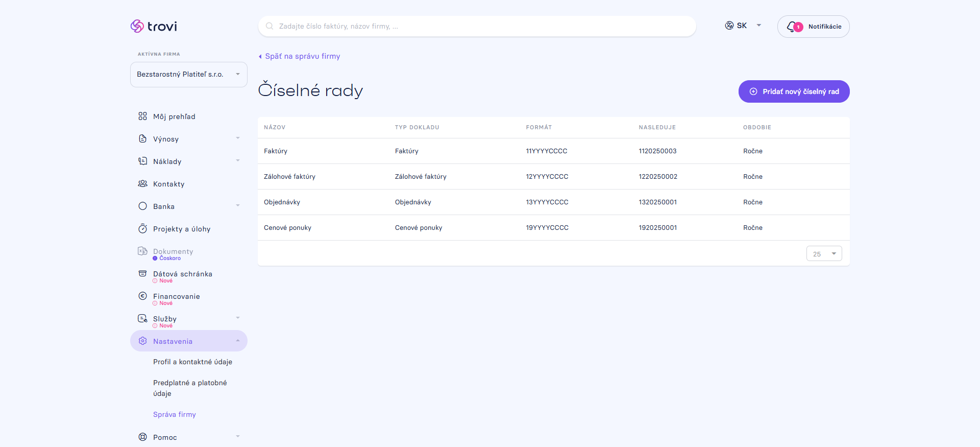Click the Dokumenty file icon

coord(142,251)
